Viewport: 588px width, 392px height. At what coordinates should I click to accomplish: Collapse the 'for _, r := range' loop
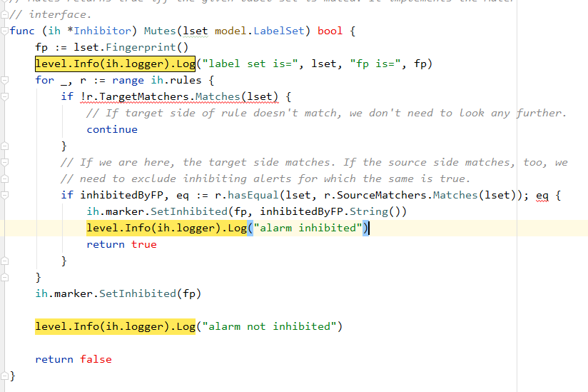[4, 80]
